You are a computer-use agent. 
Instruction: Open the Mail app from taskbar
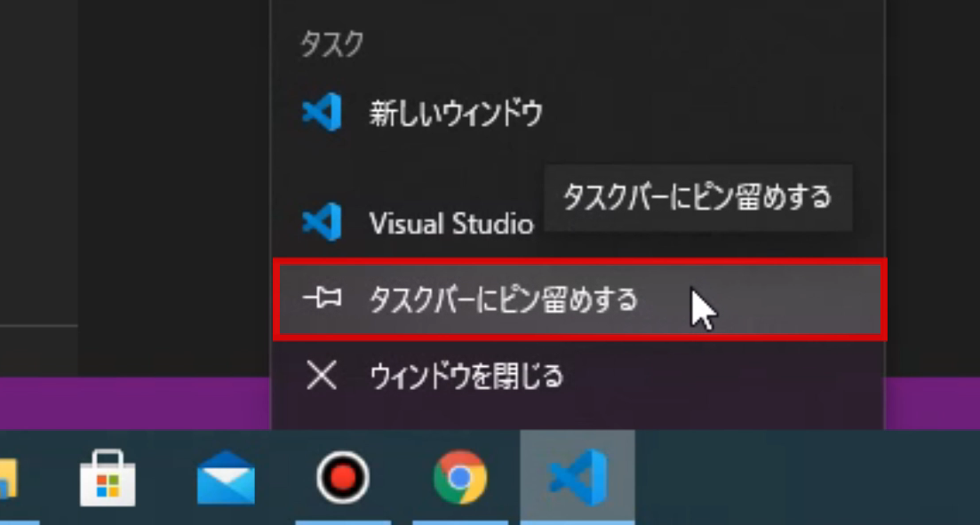(x=226, y=478)
